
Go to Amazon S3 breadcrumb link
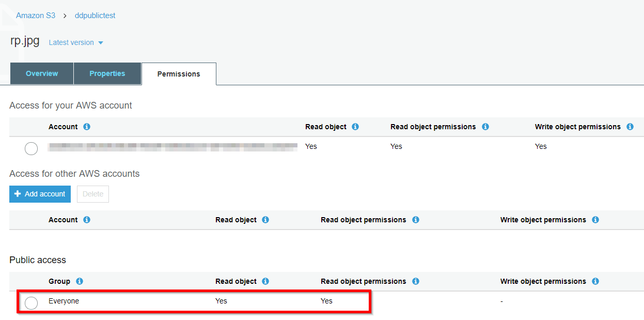click(x=36, y=16)
